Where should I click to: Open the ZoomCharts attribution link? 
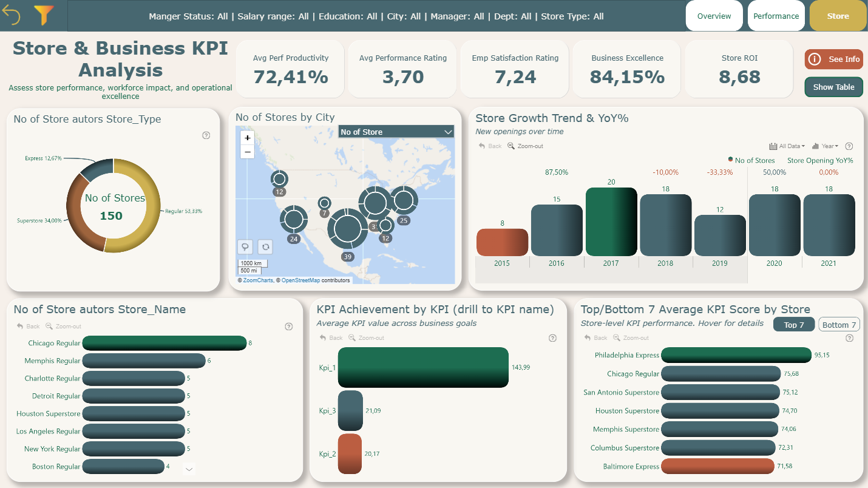(258, 280)
